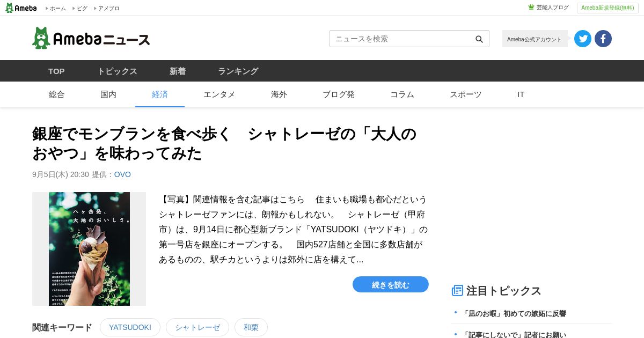Click the Ameba公式アカウント label
Image resolution: width=644 pixels, height=338 pixels.
pyautogui.click(x=535, y=39)
